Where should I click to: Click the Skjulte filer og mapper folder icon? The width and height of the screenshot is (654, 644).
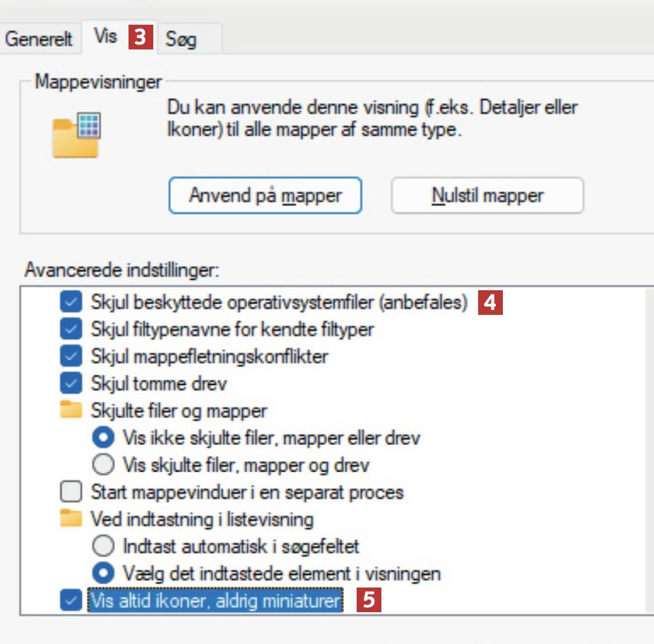(x=71, y=410)
